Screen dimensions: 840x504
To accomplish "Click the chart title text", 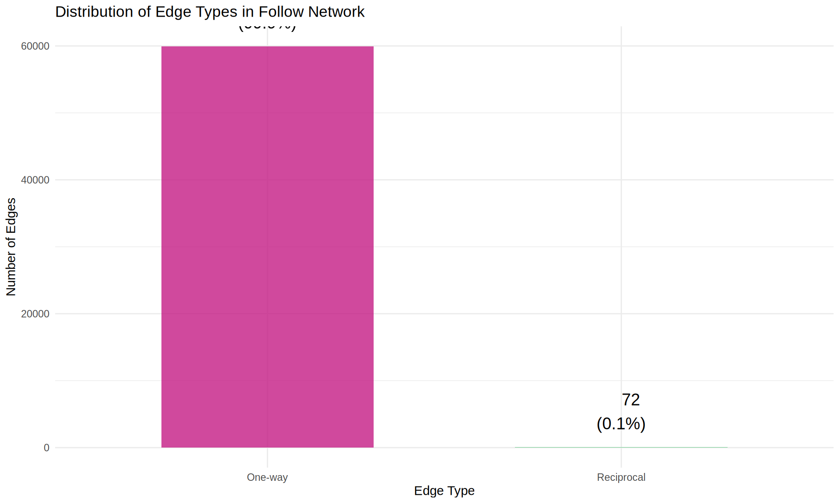I will coord(210,12).
